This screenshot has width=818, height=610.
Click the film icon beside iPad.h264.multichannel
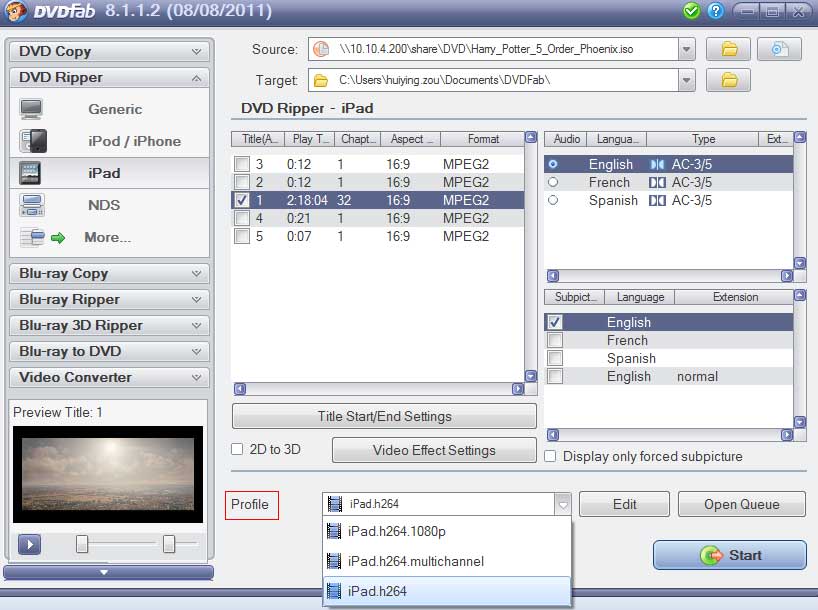[334, 561]
